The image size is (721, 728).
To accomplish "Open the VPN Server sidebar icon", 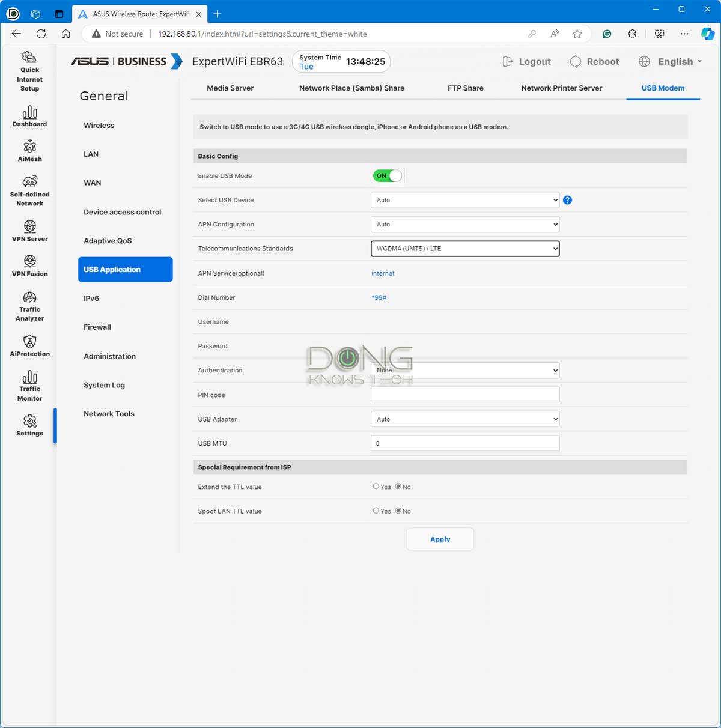I will click(29, 231).
